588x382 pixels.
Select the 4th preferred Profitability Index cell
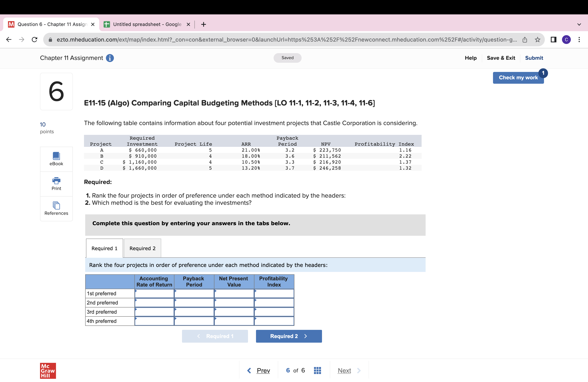pyautogui.click(x=274, y=321)
